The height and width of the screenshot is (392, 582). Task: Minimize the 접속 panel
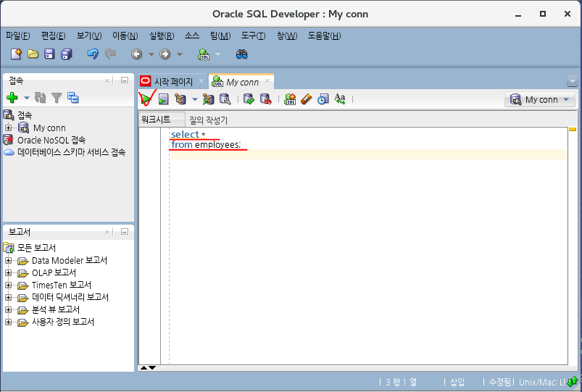click(x=125, y=80)
